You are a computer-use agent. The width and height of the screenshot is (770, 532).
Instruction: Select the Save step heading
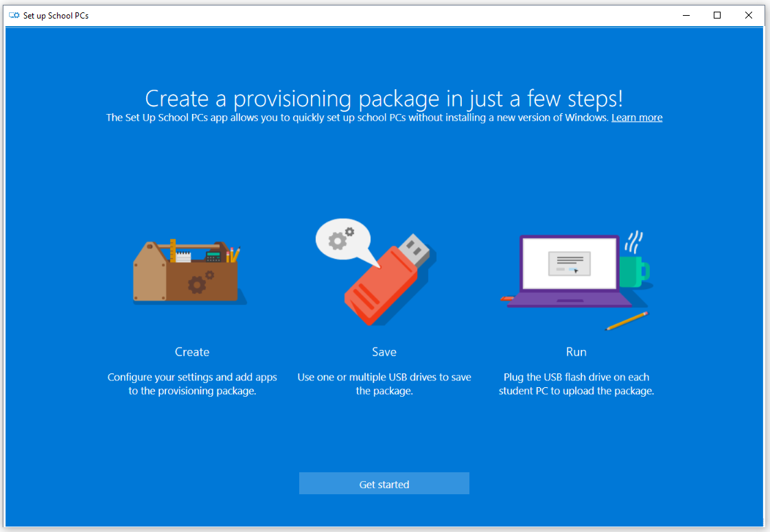(x=384, y=351)
